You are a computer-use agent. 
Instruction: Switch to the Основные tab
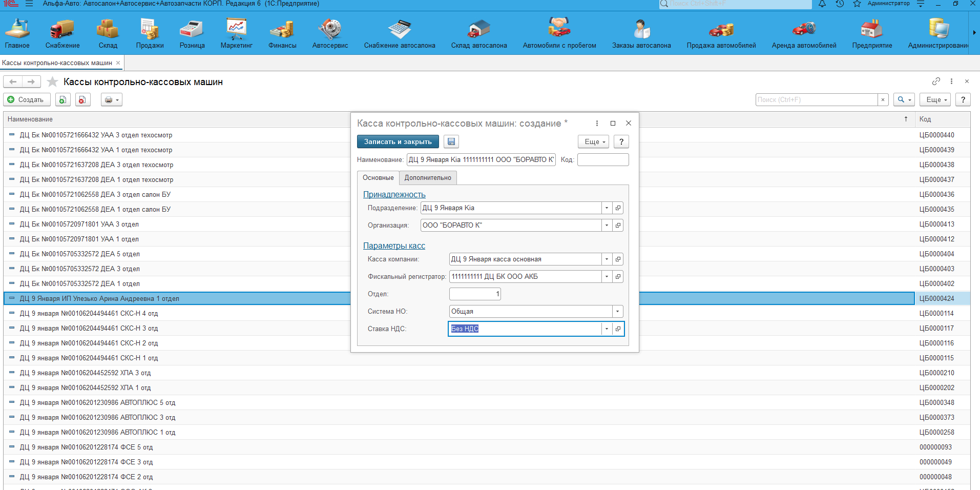pos(378,177)
